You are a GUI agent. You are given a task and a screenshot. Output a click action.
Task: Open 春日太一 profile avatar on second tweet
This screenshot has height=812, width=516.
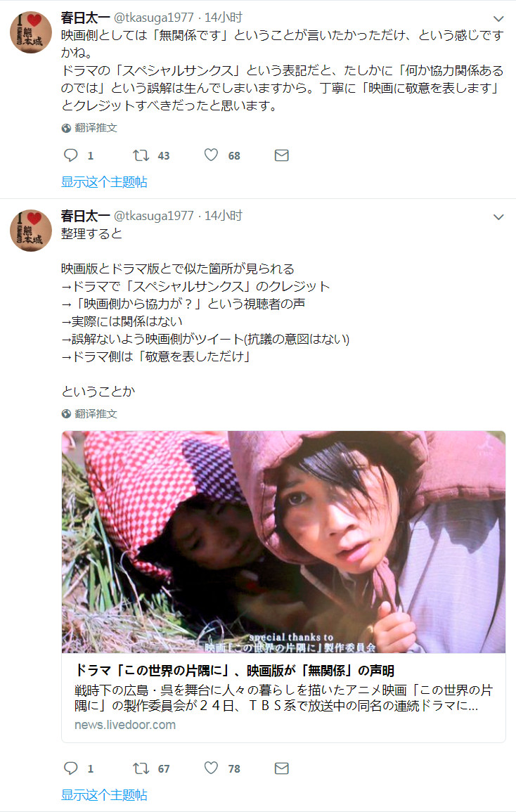pyautogui.click(x=31, y=231)
